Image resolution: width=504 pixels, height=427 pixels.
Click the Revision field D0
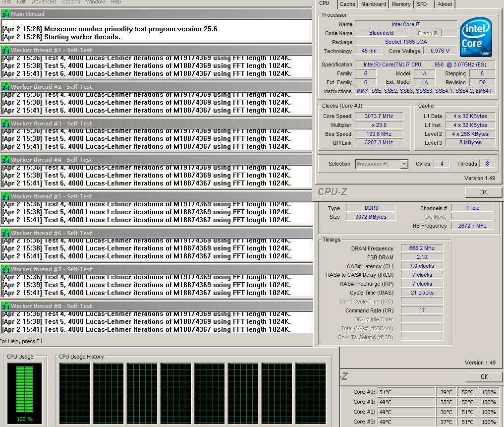[x=482, y=82]
